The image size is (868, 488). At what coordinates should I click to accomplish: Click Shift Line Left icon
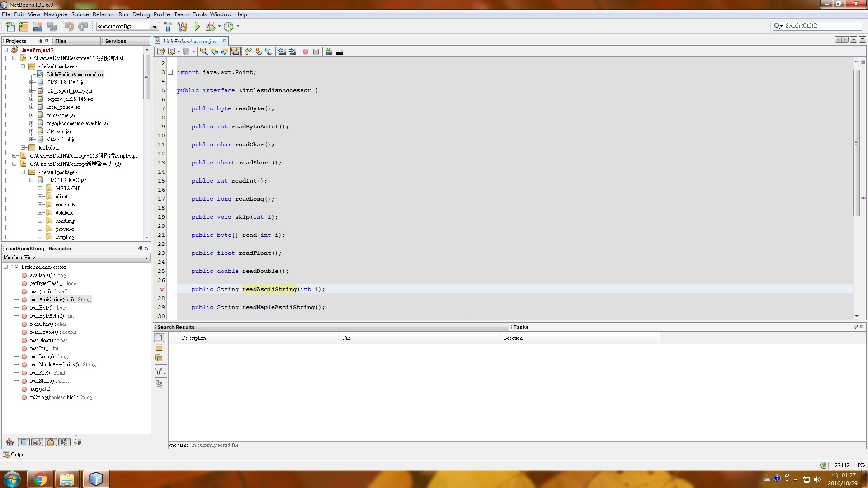click(282, 52)
